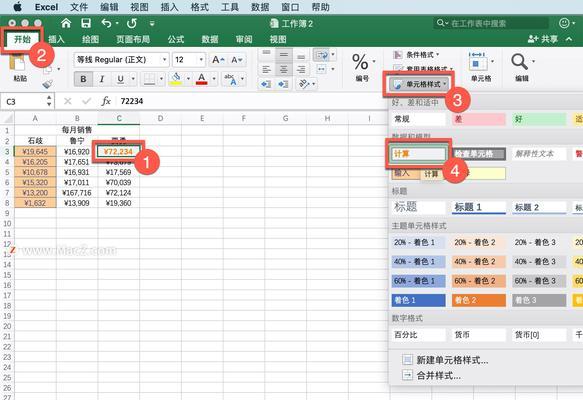The width and height of the screenshot is (583, 400).
Task: Click the red font color A icon
Action: (202, 79)
